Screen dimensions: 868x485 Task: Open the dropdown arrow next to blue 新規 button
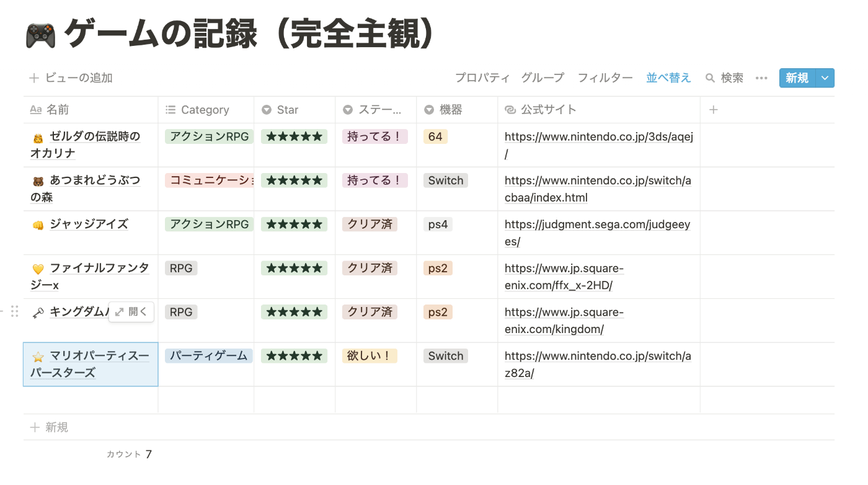pos(825,78)
